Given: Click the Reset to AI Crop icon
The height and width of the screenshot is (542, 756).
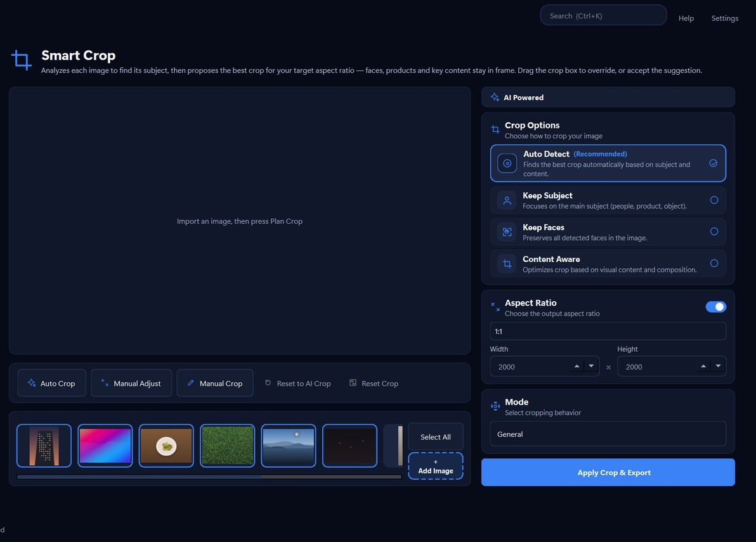Looking at the screenshot, I should (268, 383).
